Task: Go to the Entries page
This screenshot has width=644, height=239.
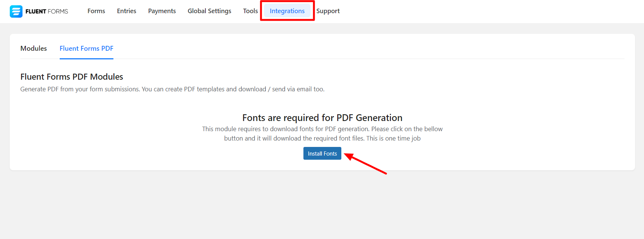Action: pos(127,11)
